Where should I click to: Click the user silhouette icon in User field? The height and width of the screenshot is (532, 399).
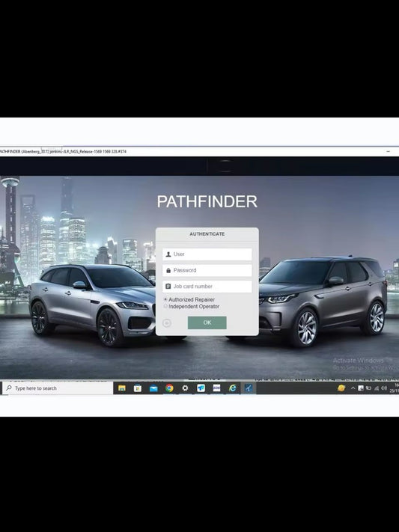coord(168,254)
